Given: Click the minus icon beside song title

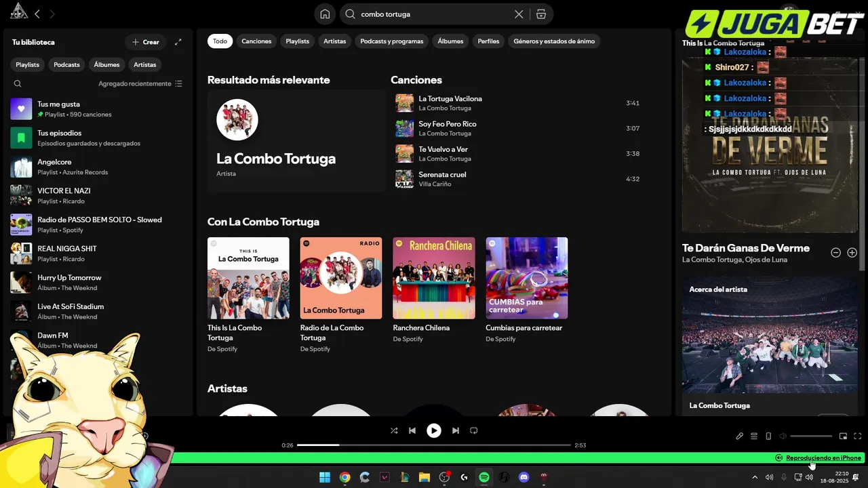Looking at the screenshot, I should point(836,253).
